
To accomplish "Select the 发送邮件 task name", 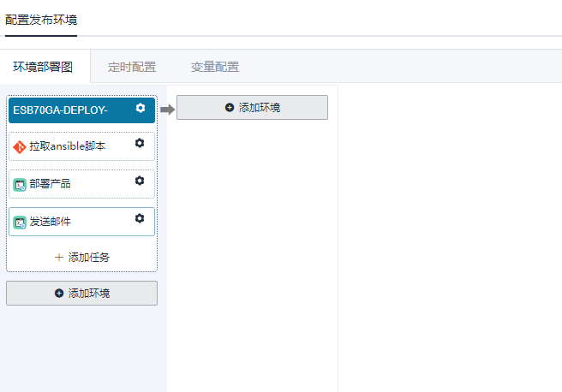I will (50, 222).
